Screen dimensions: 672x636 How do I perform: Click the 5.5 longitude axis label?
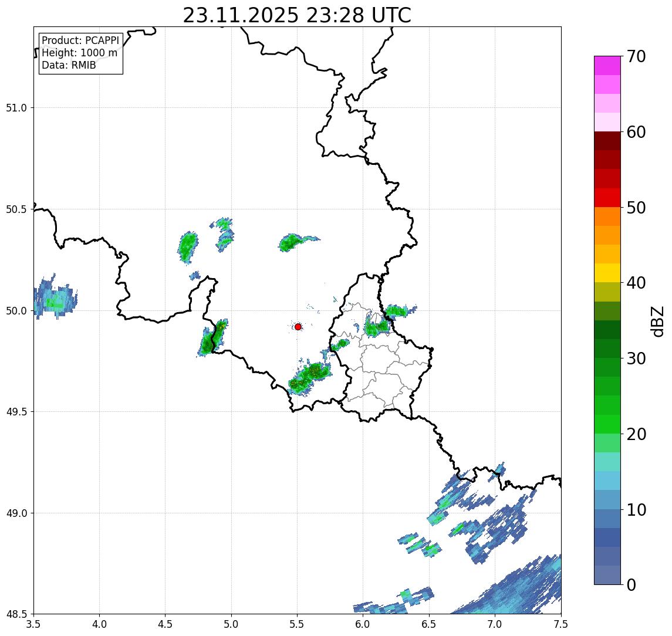pos(298,624)
